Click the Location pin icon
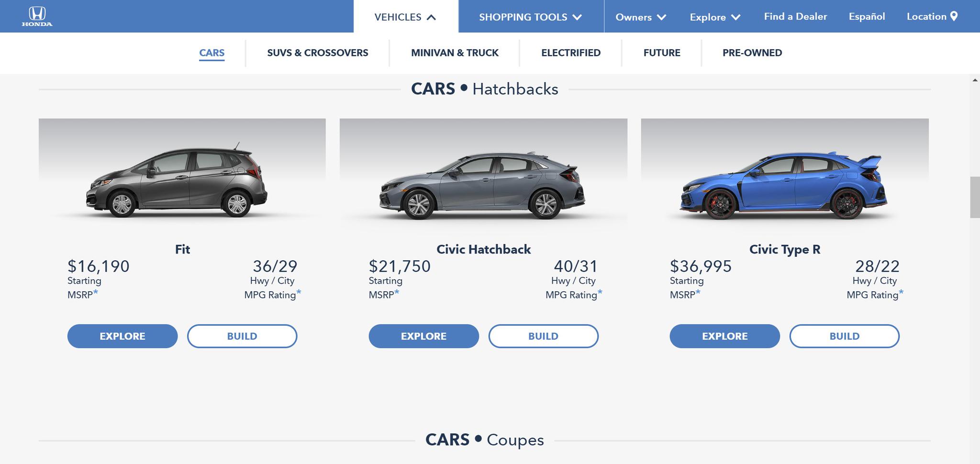Viewport: 980px width, 464px height. 954,16
